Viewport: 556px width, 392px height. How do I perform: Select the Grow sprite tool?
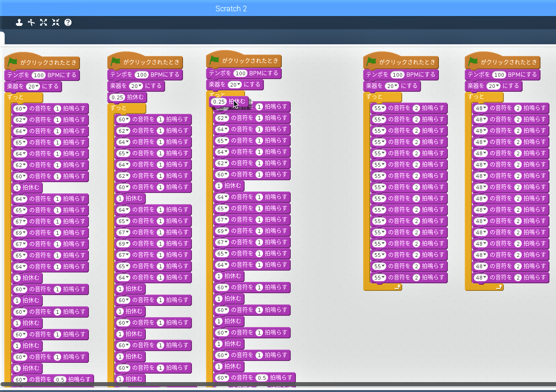44,23
